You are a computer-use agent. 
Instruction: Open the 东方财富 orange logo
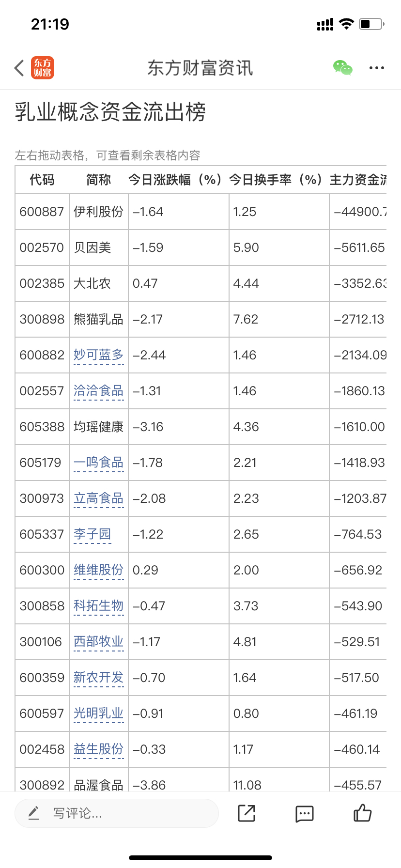[43, 68]
